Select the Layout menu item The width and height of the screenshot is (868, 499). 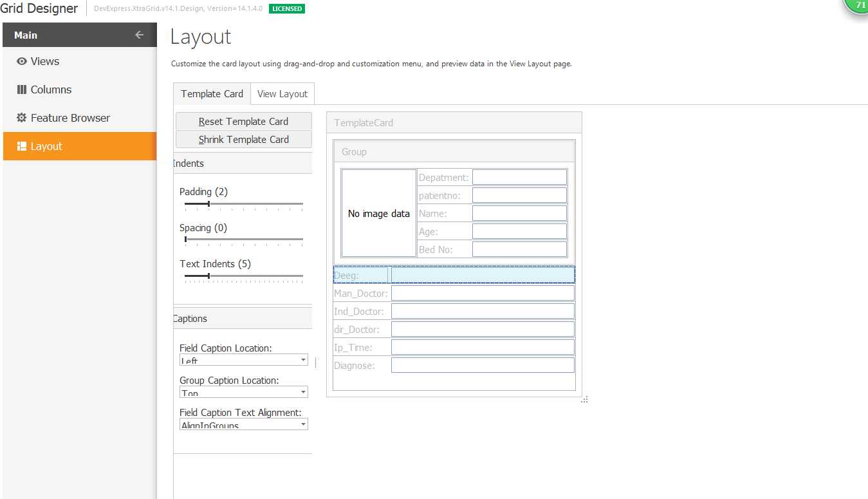(80, 146)
